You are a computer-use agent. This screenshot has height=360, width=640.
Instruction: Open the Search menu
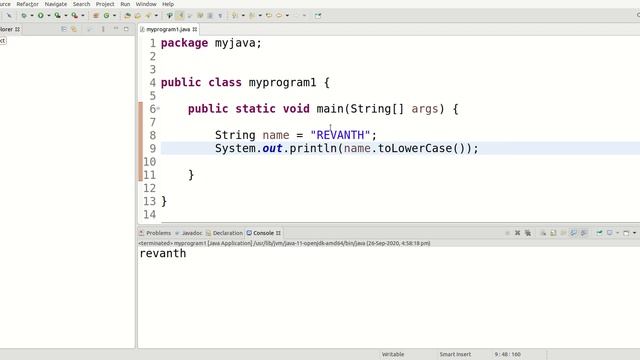81,4
